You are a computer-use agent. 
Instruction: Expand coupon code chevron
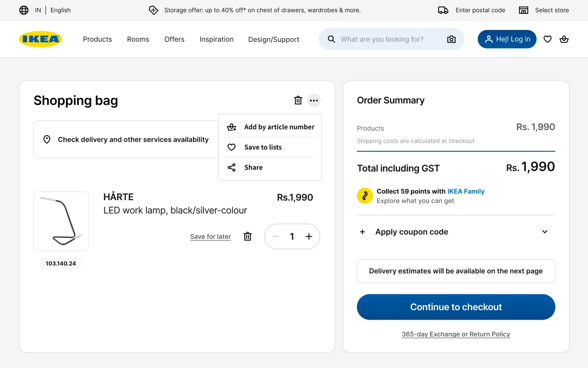(545, 232)
